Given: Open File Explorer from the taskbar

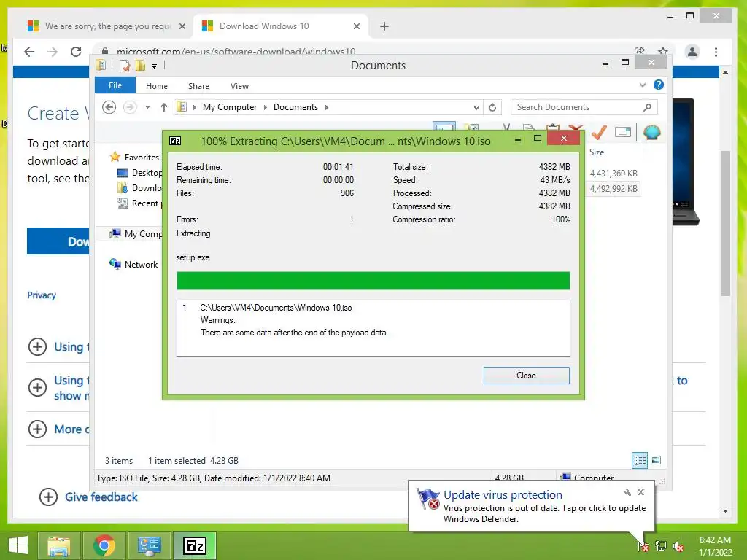Looking at the screenshot, I should tap(59, 545).
